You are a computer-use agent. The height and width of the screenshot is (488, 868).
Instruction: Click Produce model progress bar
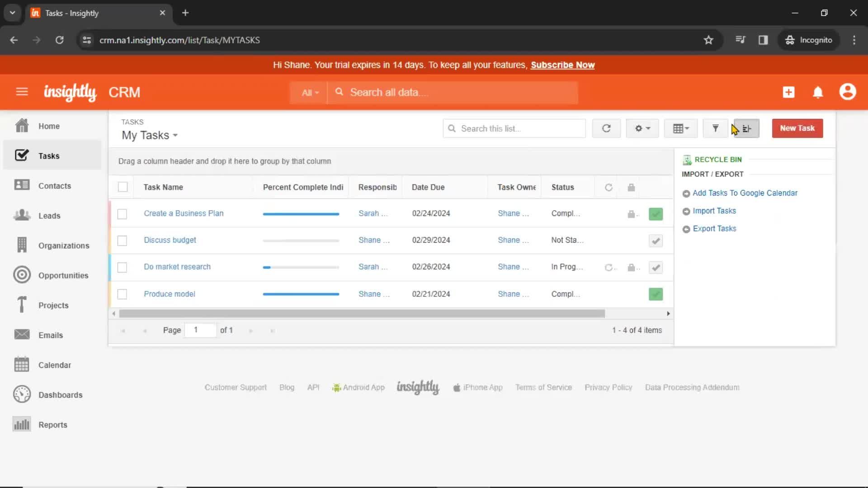coord(301,294)
